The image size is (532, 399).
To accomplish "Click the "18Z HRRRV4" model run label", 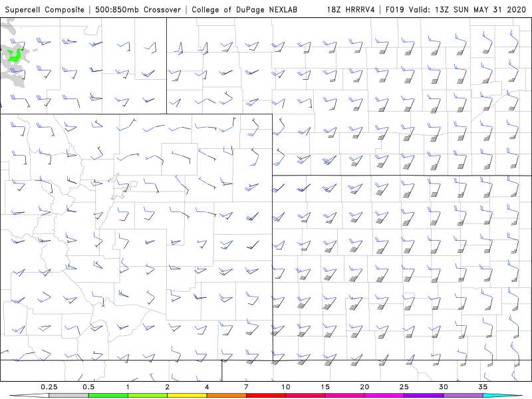I will (351, 9).
